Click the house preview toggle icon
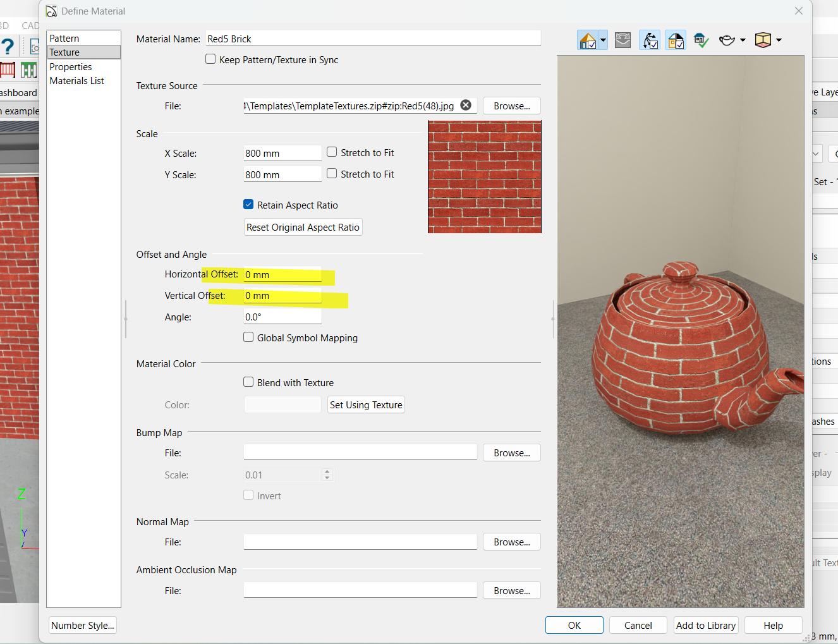 pos(587,40)
